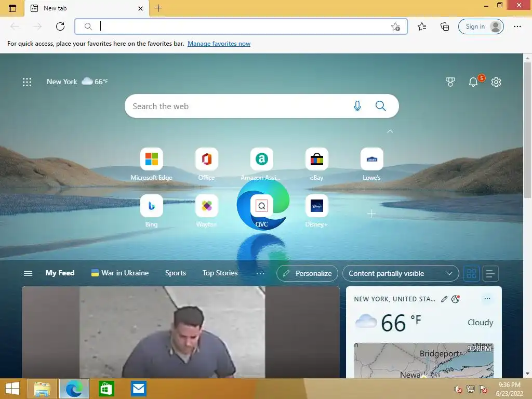
Task: Click the 66 °F temperature reading
Action: coord(401,322)
